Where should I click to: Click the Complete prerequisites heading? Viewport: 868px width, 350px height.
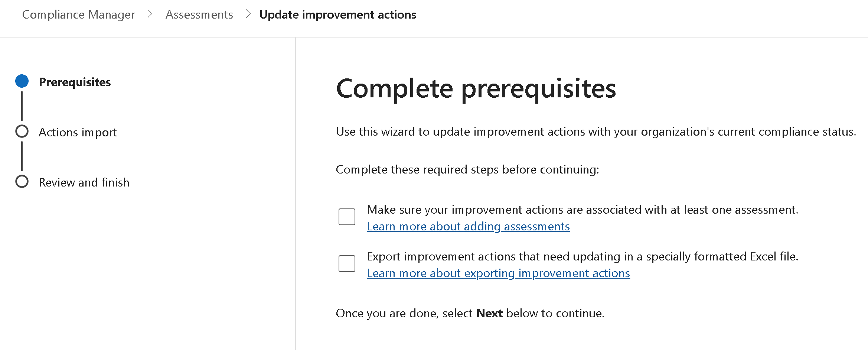(x=476, y=88)
